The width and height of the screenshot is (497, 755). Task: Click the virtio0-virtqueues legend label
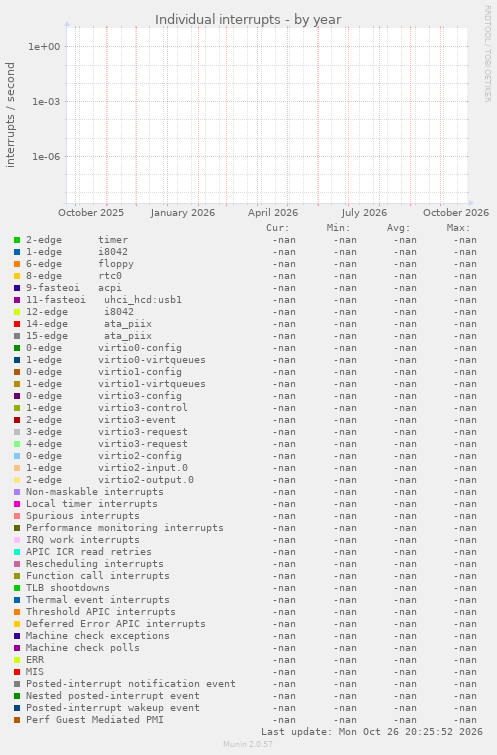point(152,360)
